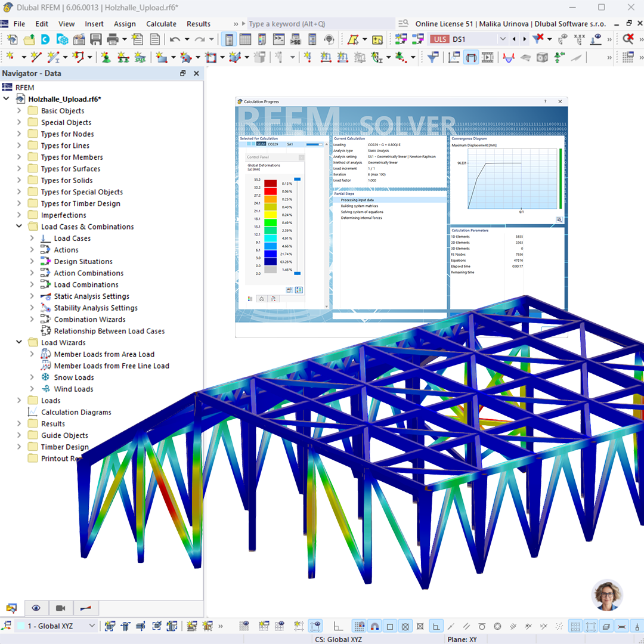Click the new node star icon

coord(11,57)
